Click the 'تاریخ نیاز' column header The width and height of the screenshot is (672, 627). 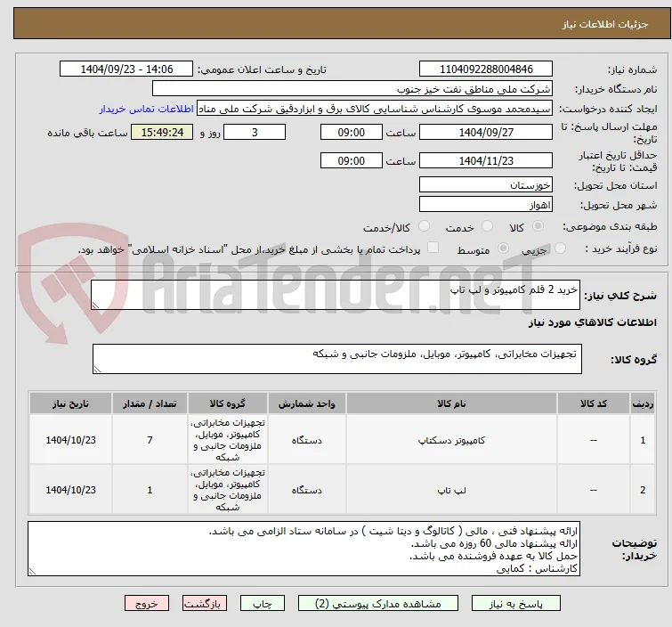[70, 403]
